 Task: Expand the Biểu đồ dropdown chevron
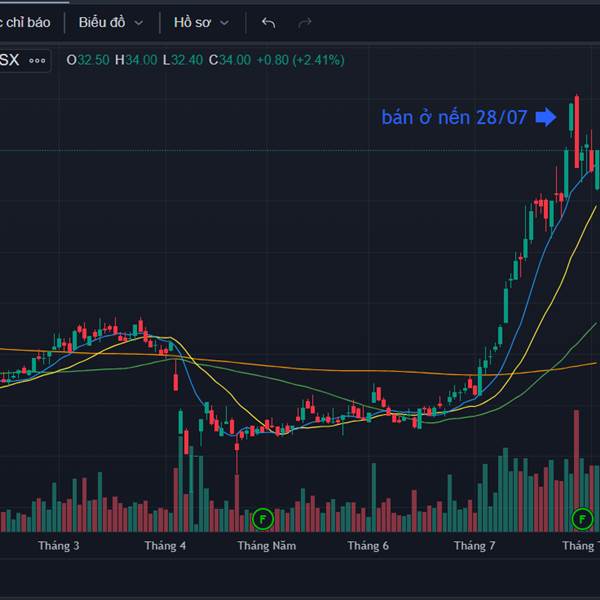coord(139,23)
